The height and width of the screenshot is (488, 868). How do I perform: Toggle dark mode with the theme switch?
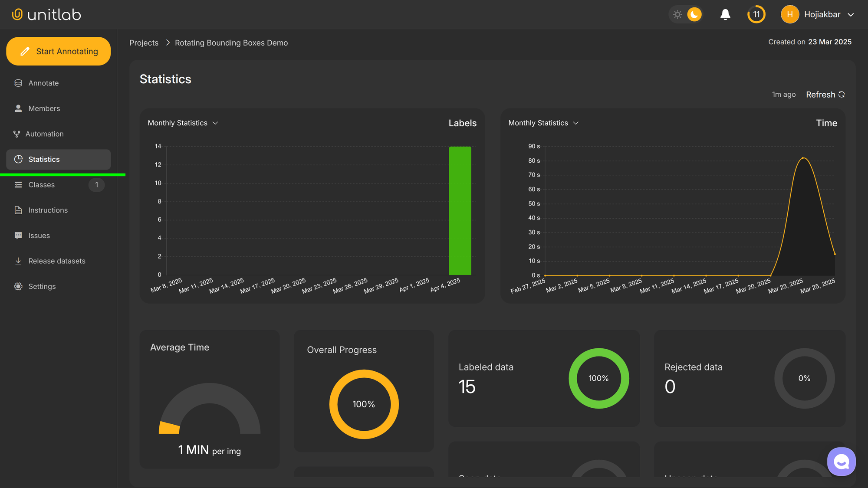[693, 14]
